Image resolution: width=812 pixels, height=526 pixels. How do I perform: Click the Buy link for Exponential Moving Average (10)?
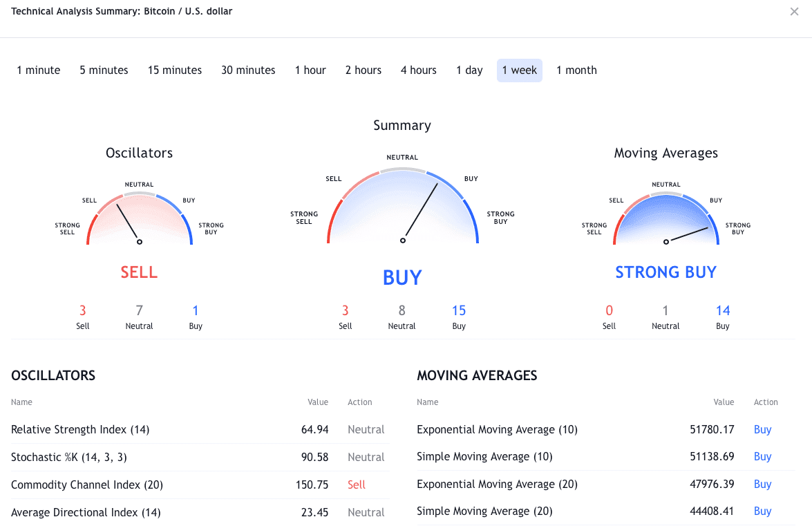point(762,429)
